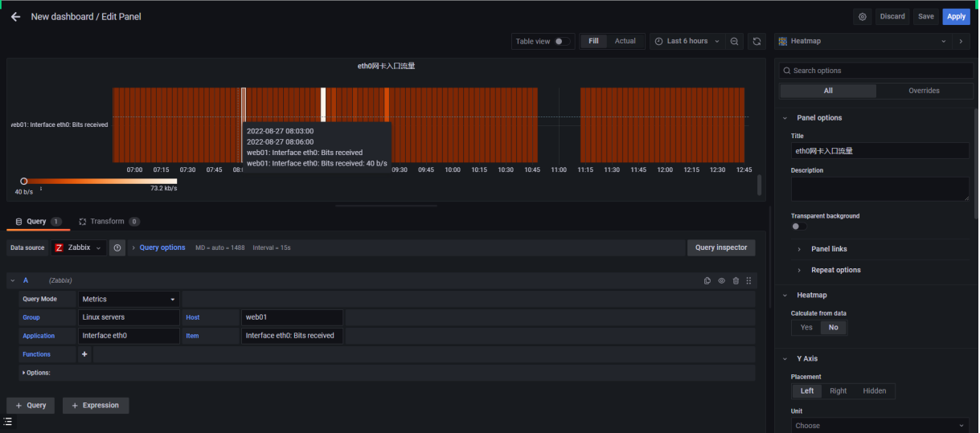This screenshot has width=980, height=433.
Task: Click the Search options field
Action: 875,71
